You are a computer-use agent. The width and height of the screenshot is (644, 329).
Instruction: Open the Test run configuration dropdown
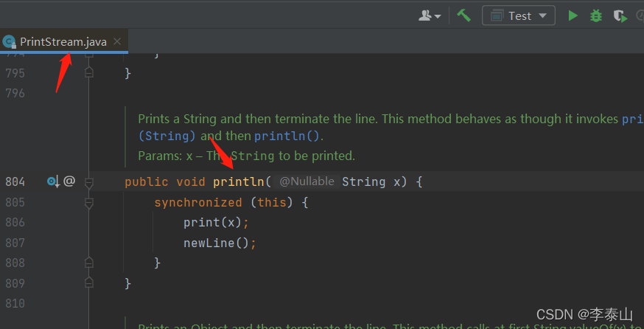(519, 15)
